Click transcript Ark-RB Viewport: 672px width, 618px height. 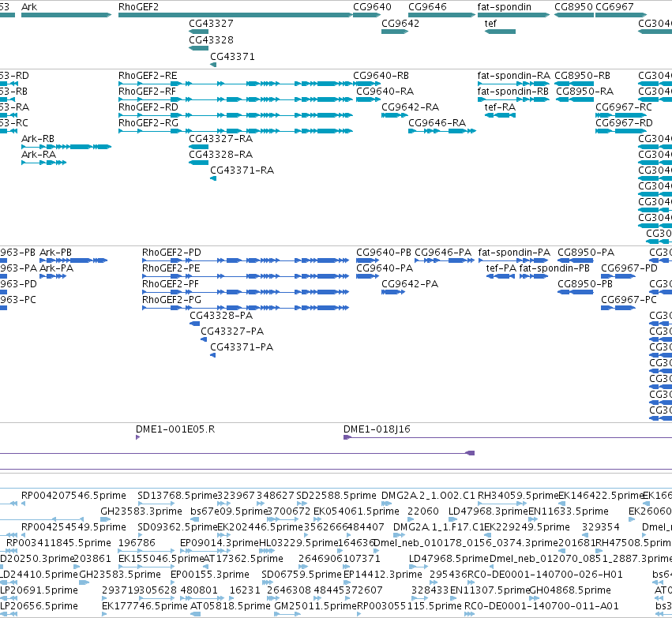pos(66,147)
